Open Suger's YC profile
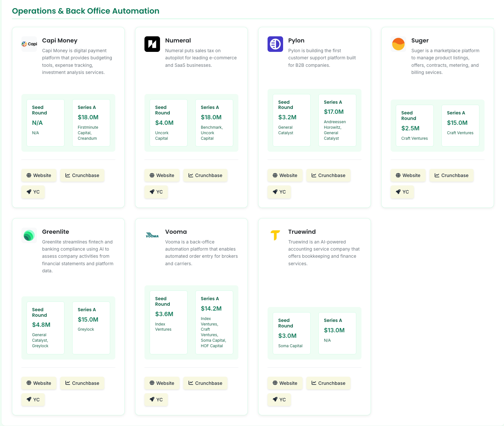This screenshot has width=504, height=426. click(402, 192)
